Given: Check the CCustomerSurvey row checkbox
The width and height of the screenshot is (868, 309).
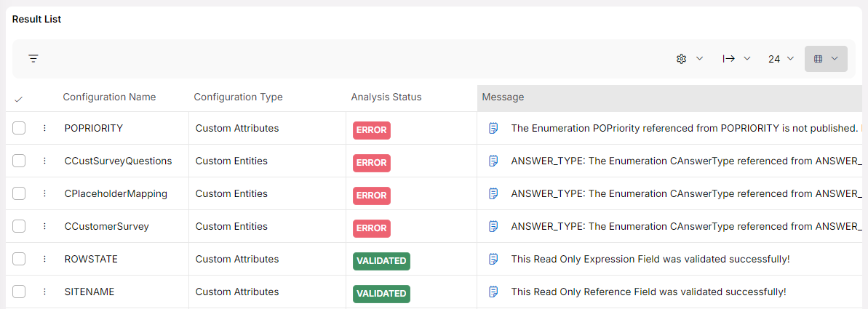Looking at the screenshot, I should (19, 226).
